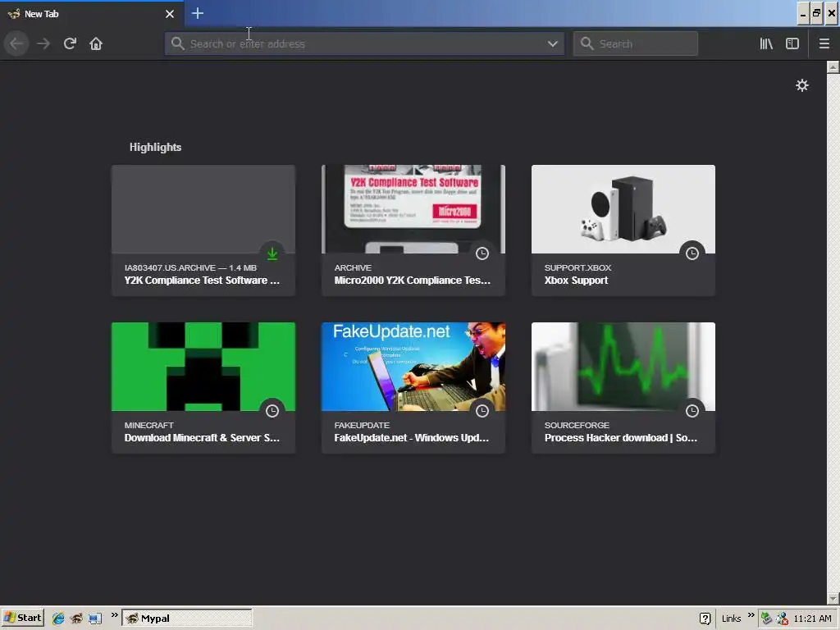Viewport: 840px width, 630px height.
Task: Open the Y2K Compliance Test Software download card
Action: [203, 231]
